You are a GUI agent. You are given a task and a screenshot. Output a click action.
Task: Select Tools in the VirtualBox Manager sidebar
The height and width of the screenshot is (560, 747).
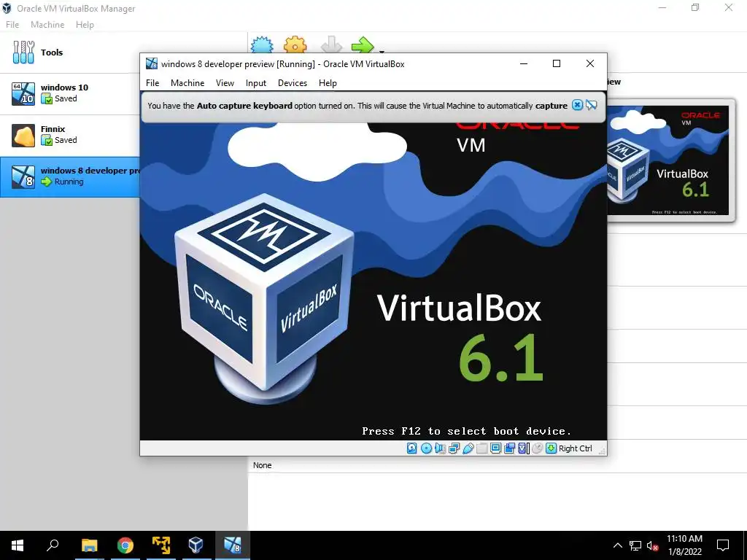(x=69, y=52)
